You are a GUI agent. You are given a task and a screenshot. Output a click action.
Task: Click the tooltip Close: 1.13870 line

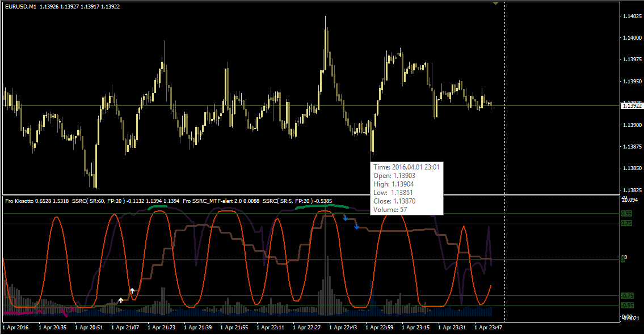(394, 201)
